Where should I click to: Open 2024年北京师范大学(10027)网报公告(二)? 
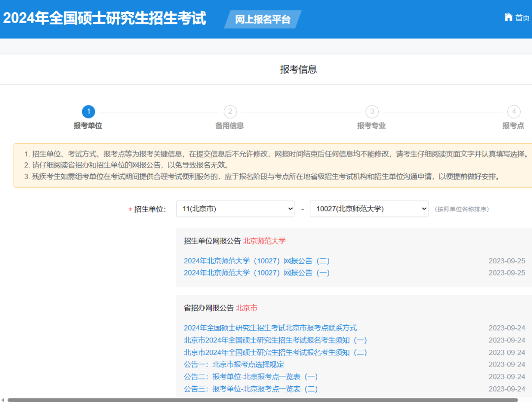257,261
